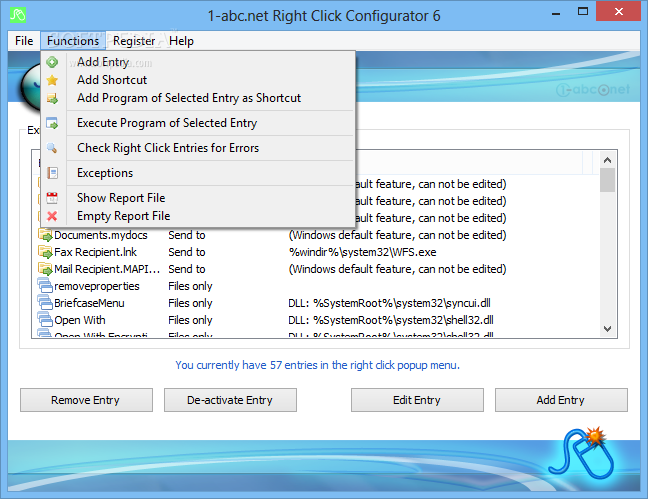Click the Edit Entry button
This screenshot has height=499, width=648.
point(417,400)
